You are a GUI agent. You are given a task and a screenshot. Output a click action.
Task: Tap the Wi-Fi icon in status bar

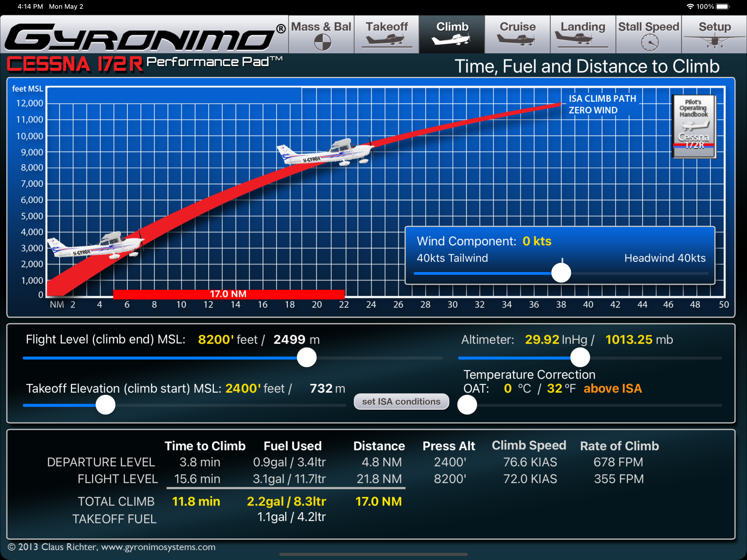tap(690, 6)
